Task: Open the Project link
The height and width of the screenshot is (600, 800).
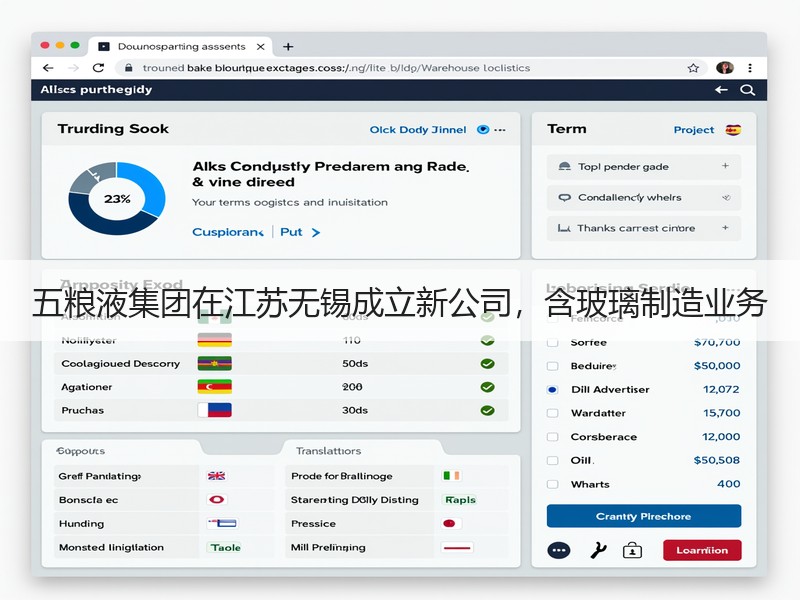Action: pos(693,130)
